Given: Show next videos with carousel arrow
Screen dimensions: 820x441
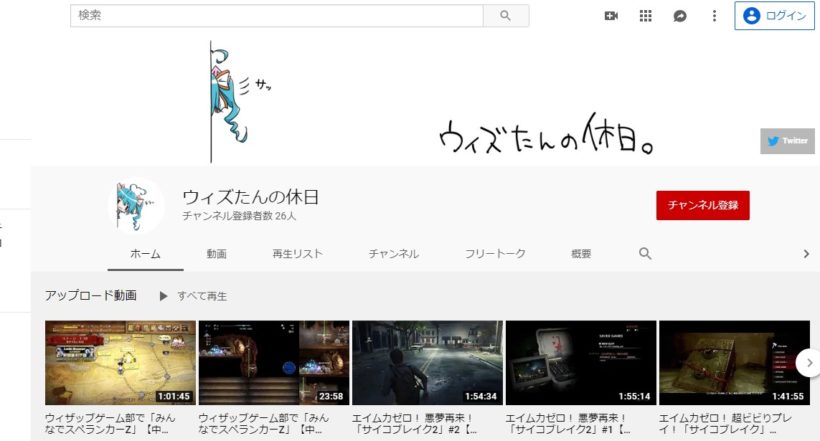Looking at the screenshot, I should (x=808, y=362).
